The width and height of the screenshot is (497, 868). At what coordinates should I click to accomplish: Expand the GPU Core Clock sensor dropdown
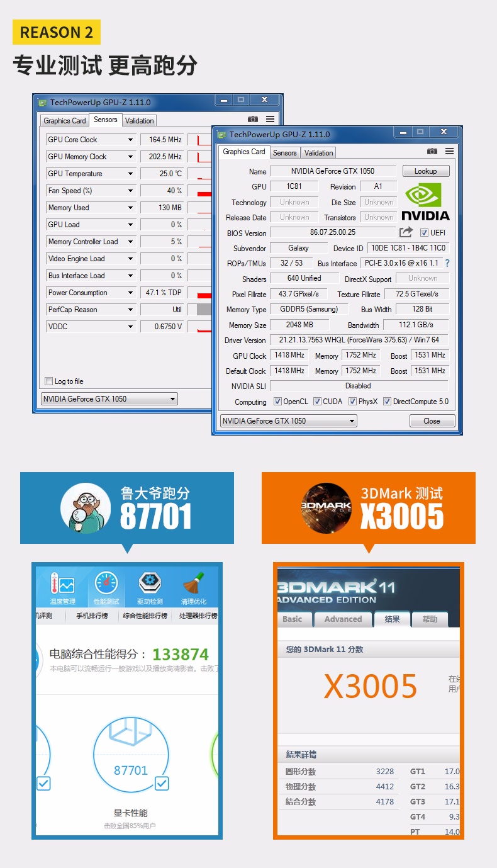(x=131, y=140)
